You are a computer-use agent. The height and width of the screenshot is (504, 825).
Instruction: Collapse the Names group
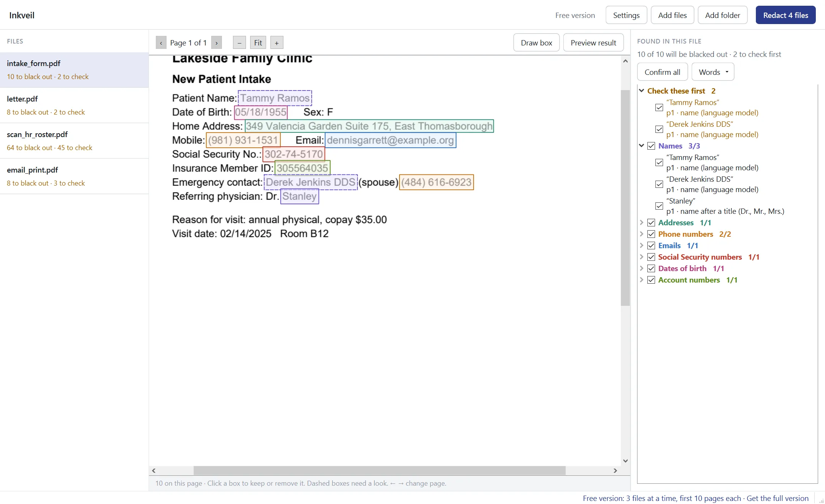642,146
